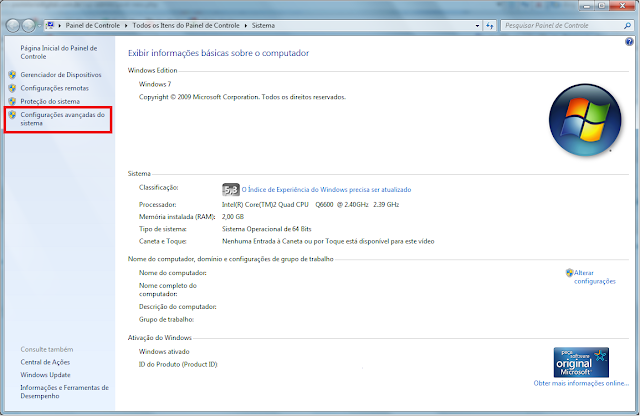640x416 pixels.
Task: Click the Copyright 2009 Microsoft Corporation text
Action: coord(242,97)
